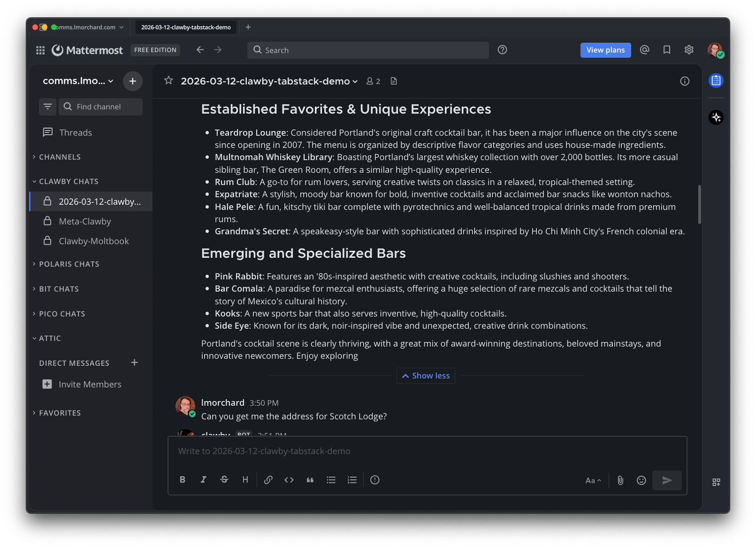
Task: Click the message list scrollbar
Action: click(x=699, y=204)
